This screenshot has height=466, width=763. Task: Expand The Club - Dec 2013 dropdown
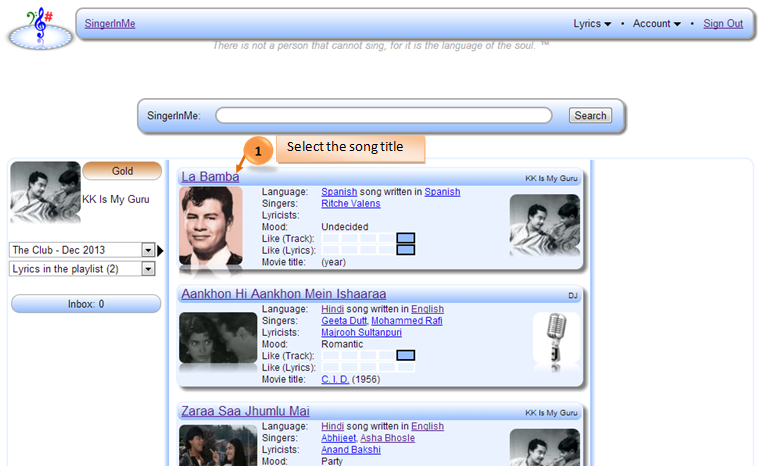(148, 250)
